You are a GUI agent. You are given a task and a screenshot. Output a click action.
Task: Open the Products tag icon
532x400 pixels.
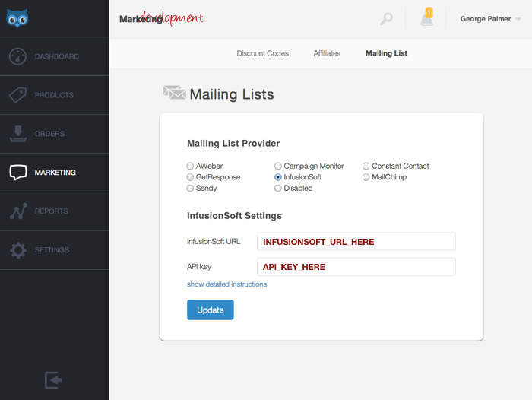click(17, 95)
